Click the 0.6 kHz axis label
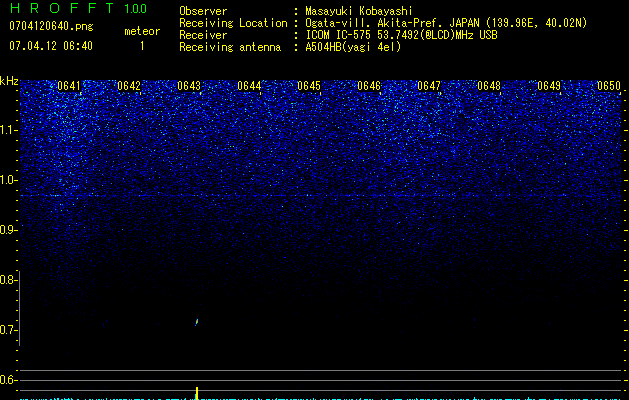This screenshot has height=400, width=629. coord(7,380)
